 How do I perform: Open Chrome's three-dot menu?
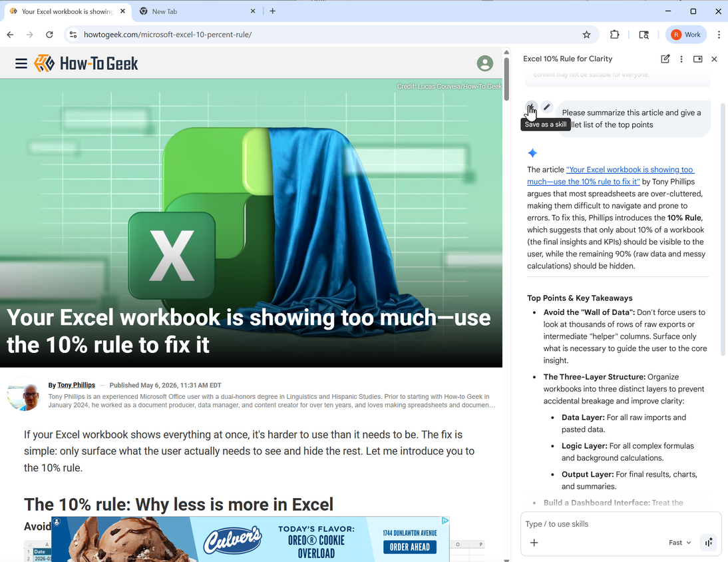point(719,35)
